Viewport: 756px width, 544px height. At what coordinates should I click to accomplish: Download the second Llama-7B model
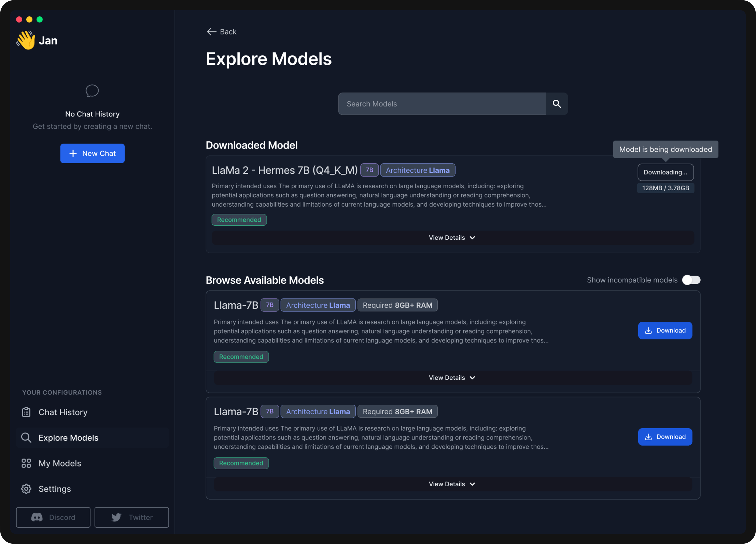point(665,437)
